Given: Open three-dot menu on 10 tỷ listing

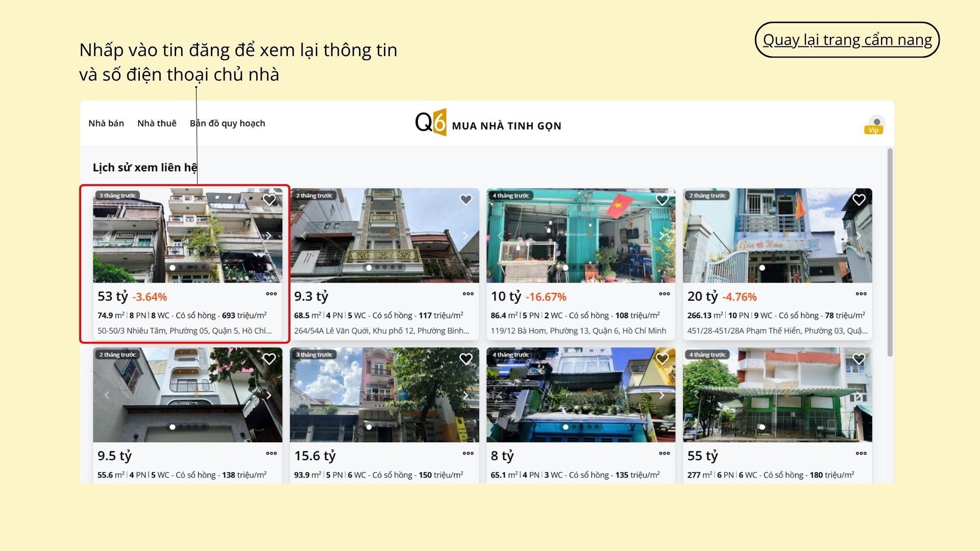Looking at the screenshot, I should 664,294.
